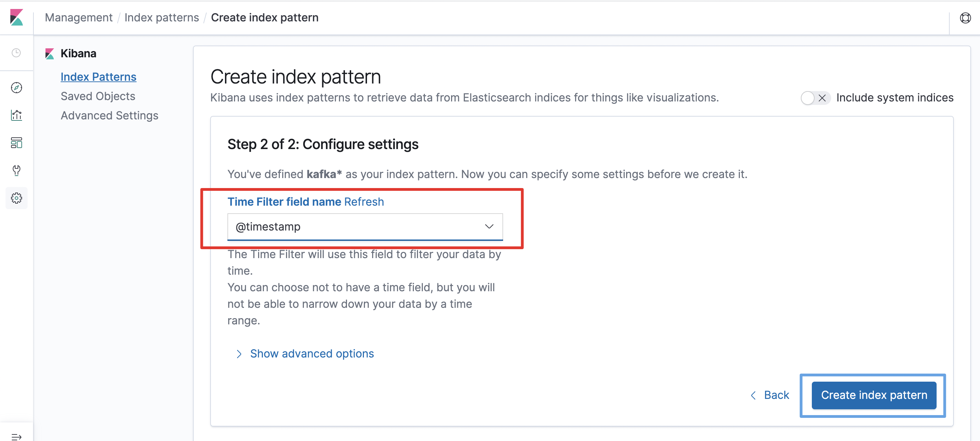The width and height of the screenshot is (980, 441).
Task: Go to Index Patterns in side menu
Action: tap(99, 77)
